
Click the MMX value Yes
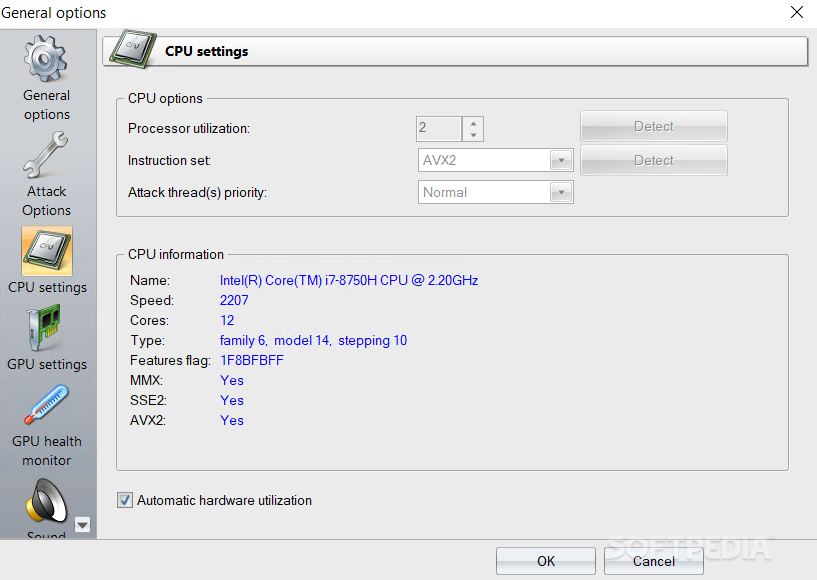coord(232,380)
